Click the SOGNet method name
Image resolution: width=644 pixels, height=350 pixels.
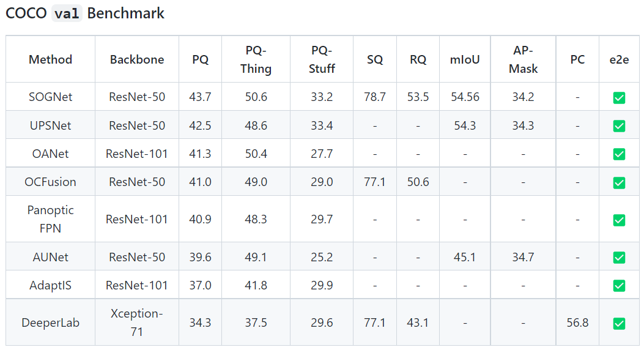tap(51, 97)
